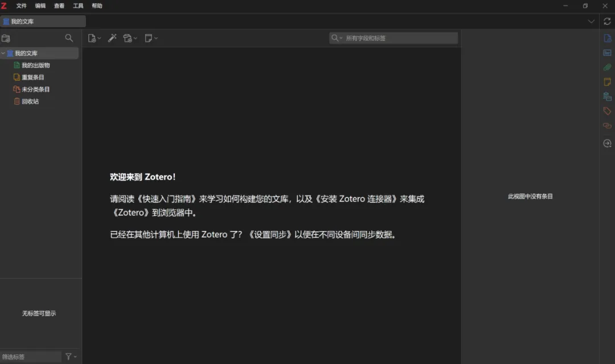
Task: Click the 回收站 trash icon
Action: pyautogui.click(x=17, y=101)
